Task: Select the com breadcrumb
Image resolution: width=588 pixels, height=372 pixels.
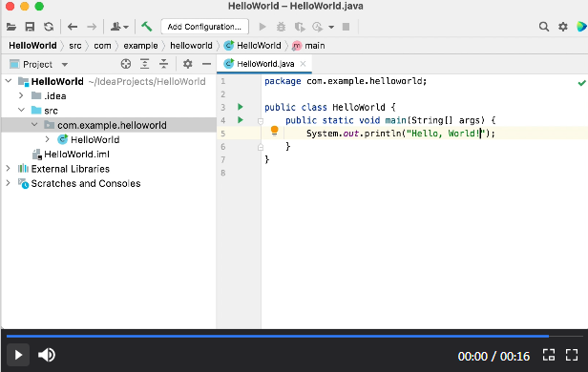Action: [102, 46]
